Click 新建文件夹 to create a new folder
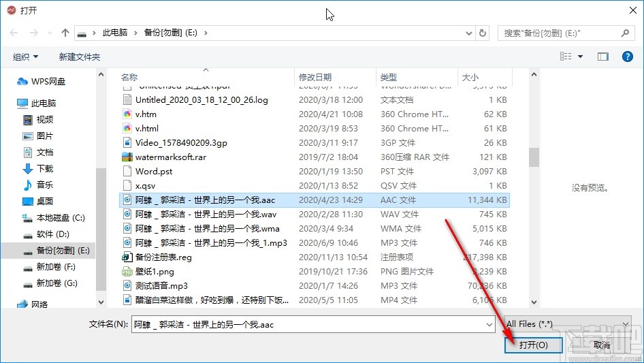The image size is (644, 363). click(x=79, y=57)
